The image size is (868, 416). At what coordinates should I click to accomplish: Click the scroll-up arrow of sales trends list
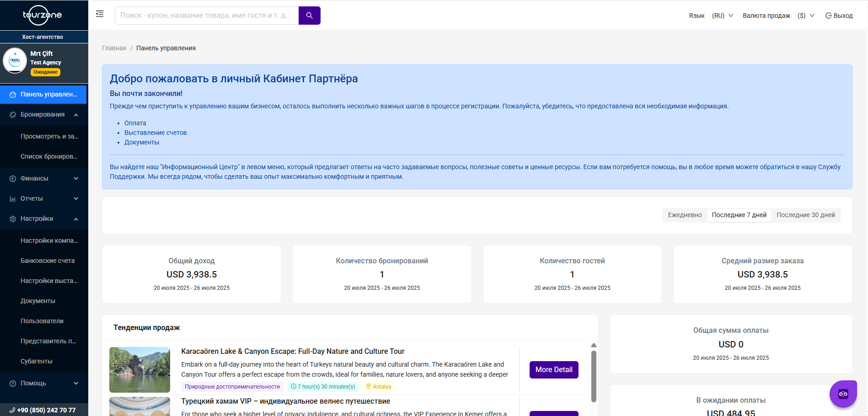pyautogui.click(x=594, y=345)
